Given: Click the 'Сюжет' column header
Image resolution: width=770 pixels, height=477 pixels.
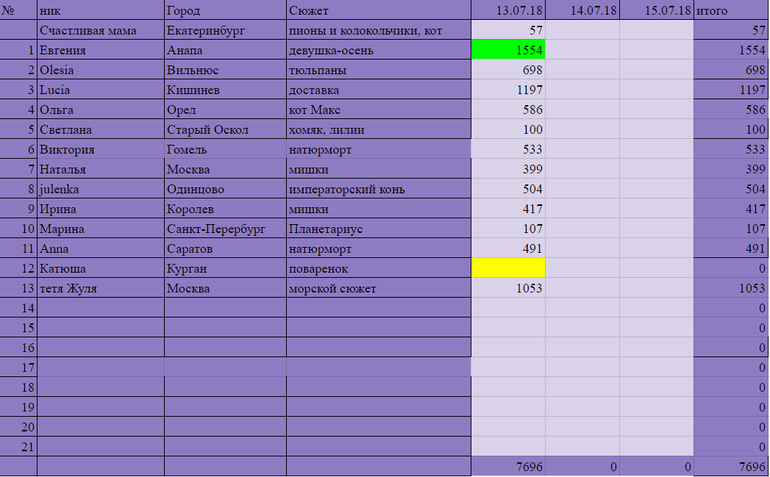Looking at the screenshot, I should 378,10.
